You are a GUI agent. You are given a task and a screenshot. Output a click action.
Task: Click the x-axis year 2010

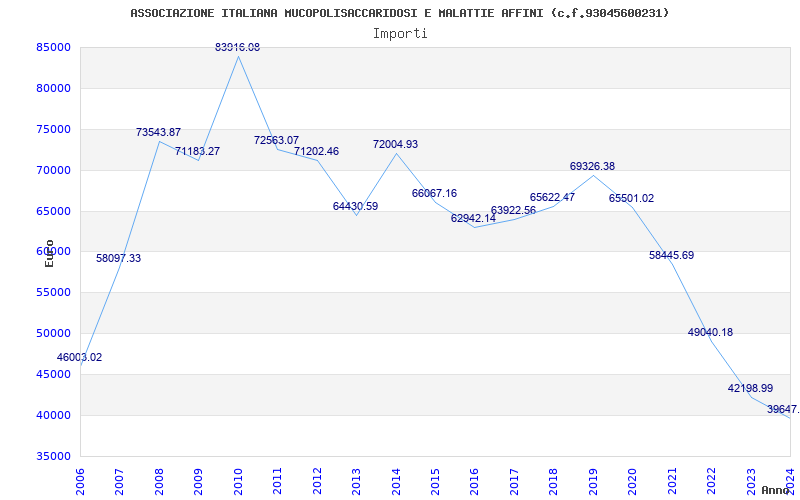238,481
